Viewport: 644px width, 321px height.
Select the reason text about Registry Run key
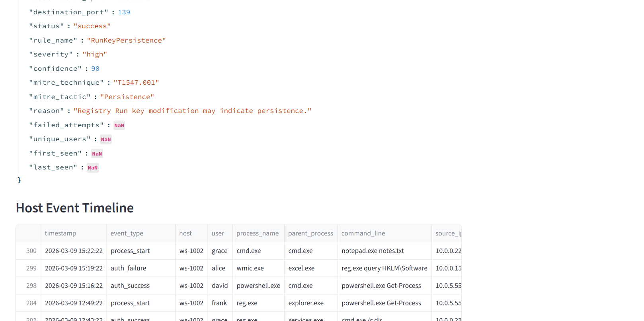coord(192,111)
